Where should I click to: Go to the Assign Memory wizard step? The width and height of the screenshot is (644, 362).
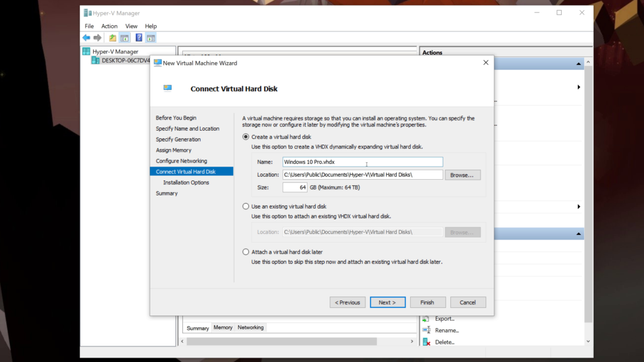(x=174, y=150)
